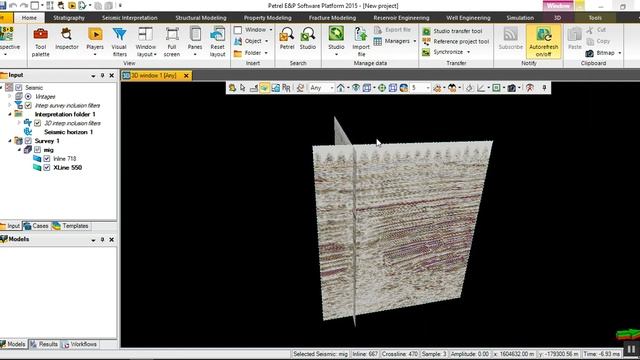Click the camera snapshot icon
The width and height of the screenshot is (640, 360).
tap(511, 88)
